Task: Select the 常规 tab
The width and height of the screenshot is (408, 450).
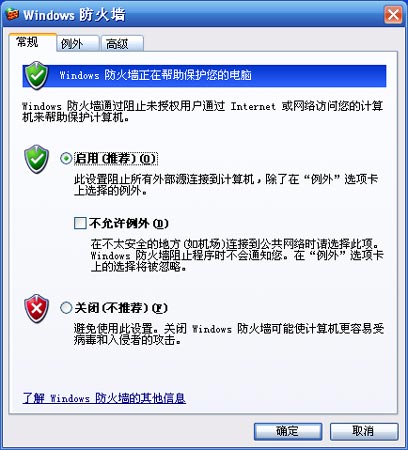Action: 32,42
